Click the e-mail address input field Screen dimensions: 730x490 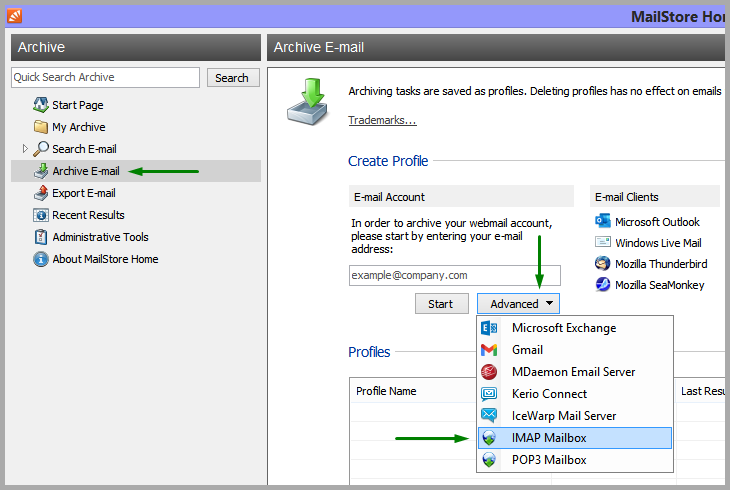[x=454, y=275]
